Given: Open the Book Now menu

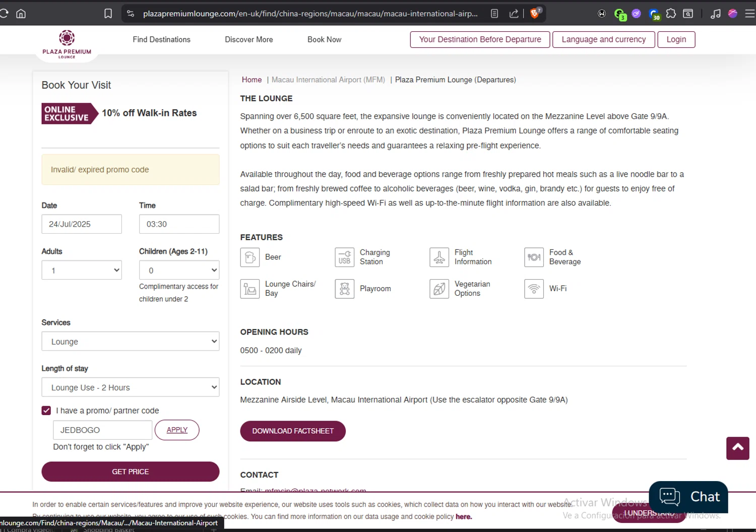Looking at the screenshot, I should [325, 39].
